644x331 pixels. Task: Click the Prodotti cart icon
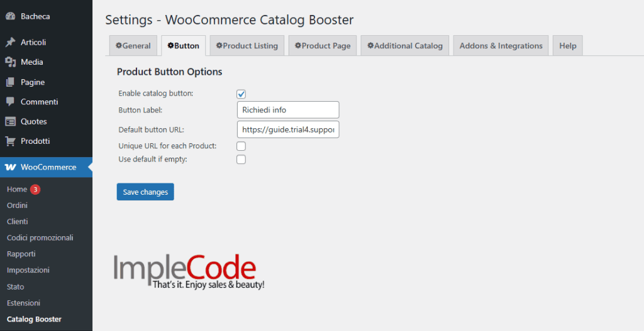(10, 141)
